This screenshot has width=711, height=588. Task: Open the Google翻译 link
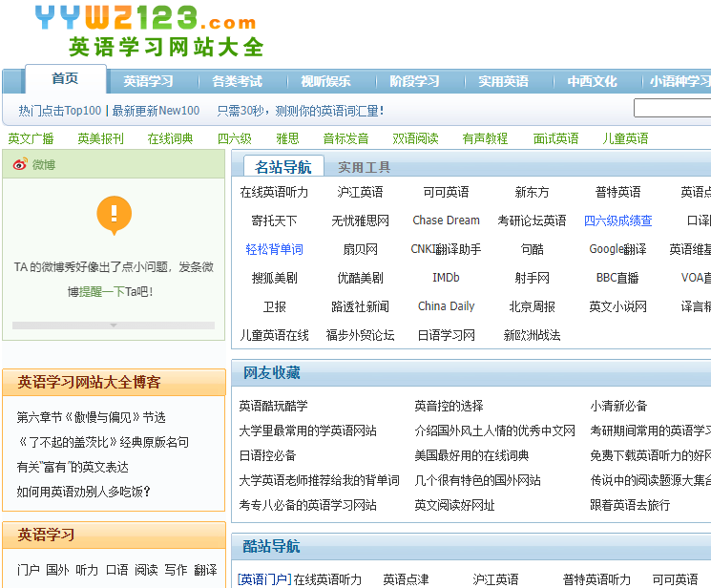pyautogui.click(x=617, y=249)
